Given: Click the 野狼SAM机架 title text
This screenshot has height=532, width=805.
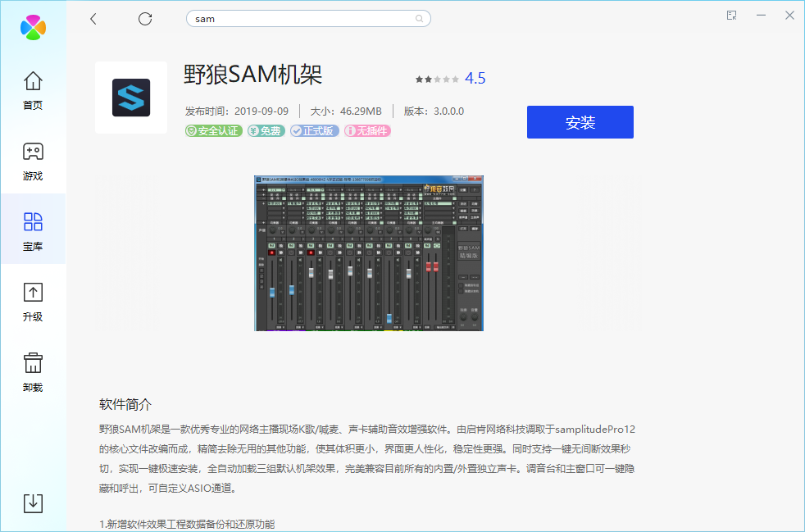Looking at the screenshot, I should (252, 75).
